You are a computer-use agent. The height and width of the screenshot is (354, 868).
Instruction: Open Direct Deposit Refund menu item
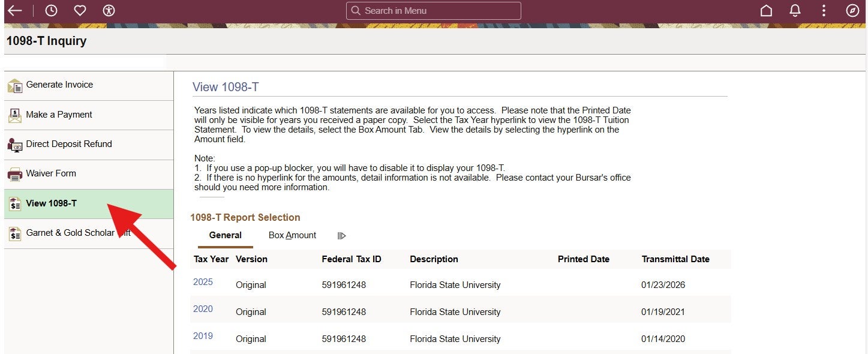point(69,144)
